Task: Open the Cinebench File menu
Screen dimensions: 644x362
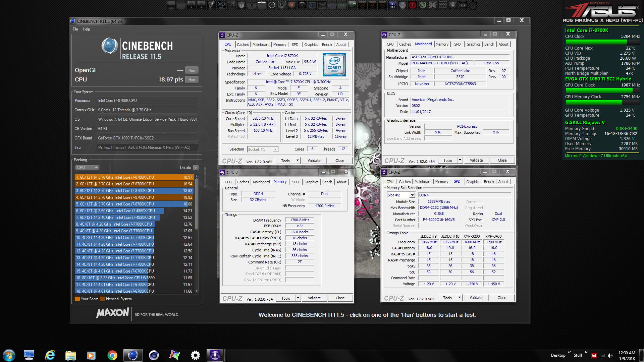Action: pos(75,29)
